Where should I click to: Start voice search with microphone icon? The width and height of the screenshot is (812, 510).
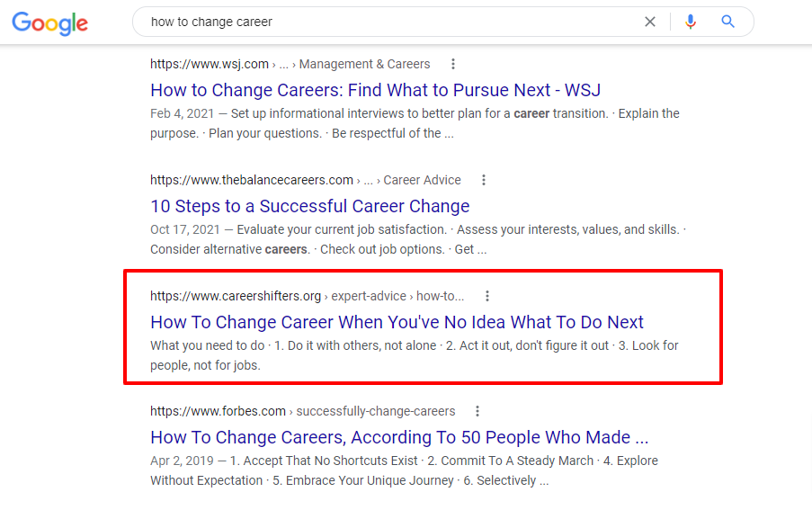pos(691,22)
